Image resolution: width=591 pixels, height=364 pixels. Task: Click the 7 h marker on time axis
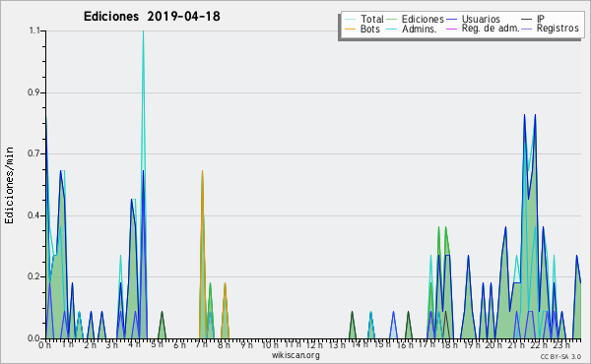pos(202,344)
